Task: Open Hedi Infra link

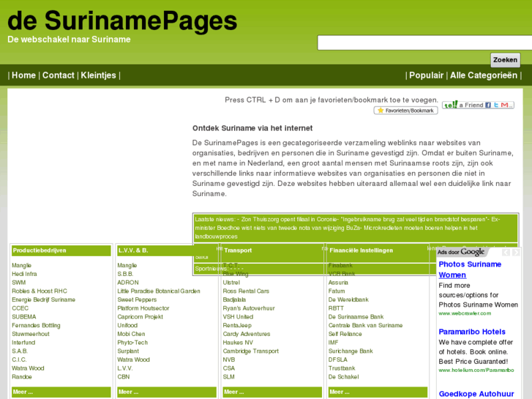Action: pos(24,274)
